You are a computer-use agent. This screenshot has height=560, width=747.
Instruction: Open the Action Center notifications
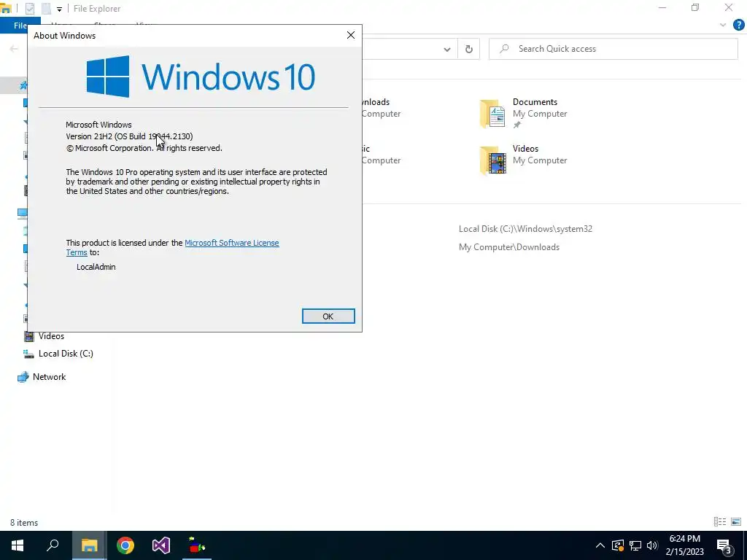click(724, 546)
